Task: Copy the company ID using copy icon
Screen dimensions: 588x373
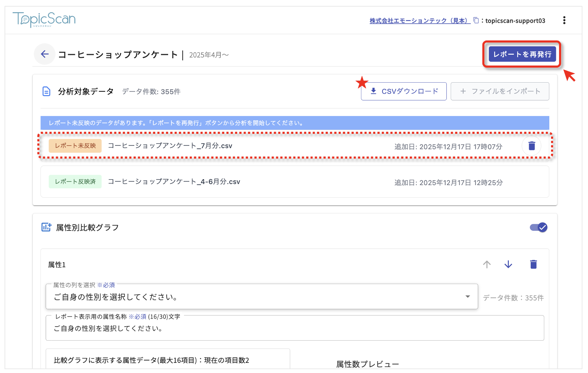Action: click(476, 20)
